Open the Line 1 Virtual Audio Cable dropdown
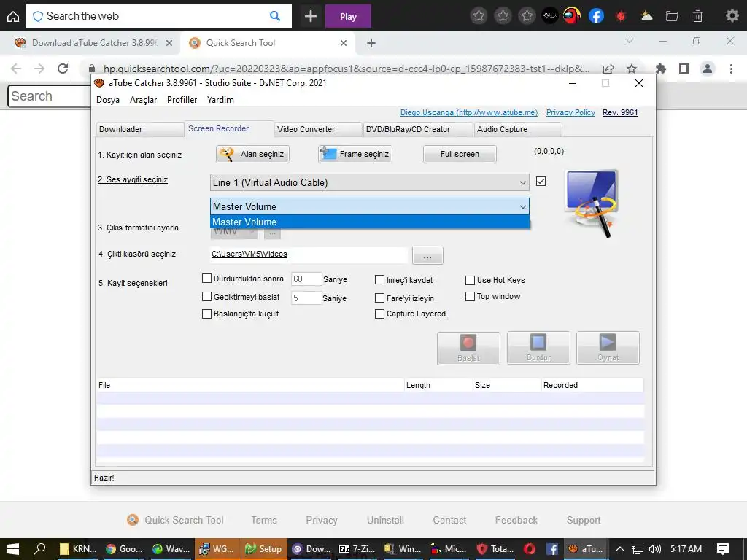Screen dimensions: 747x560 369,182
